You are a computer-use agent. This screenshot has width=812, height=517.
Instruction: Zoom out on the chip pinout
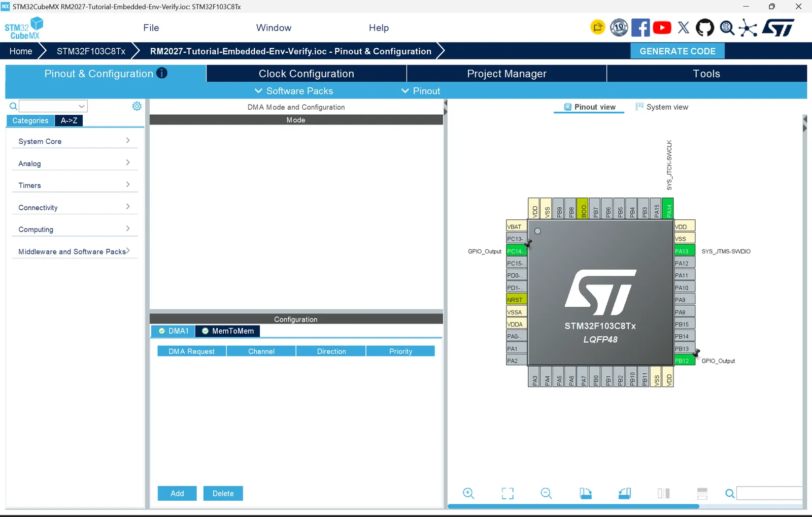[546, 493]
